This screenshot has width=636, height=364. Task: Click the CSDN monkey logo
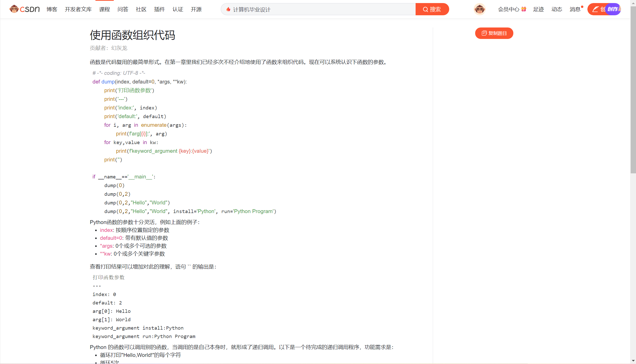click(14, 9)
